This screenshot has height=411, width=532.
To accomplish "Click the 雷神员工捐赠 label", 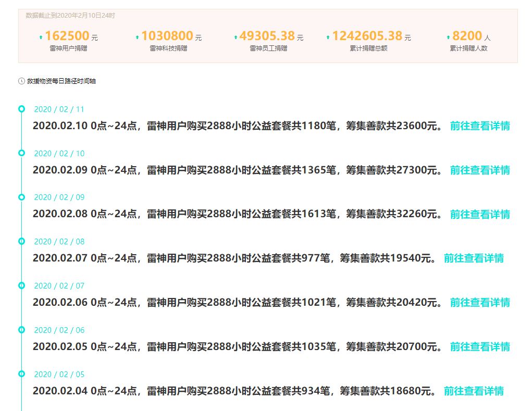I will [x=269, y=48].
